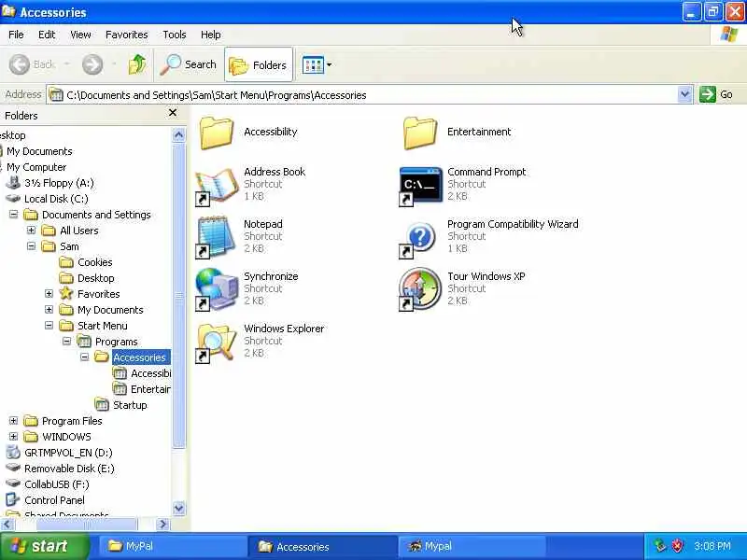Select Startup folder in tree
Screen dimensions: 747x560
pos(130,405)
